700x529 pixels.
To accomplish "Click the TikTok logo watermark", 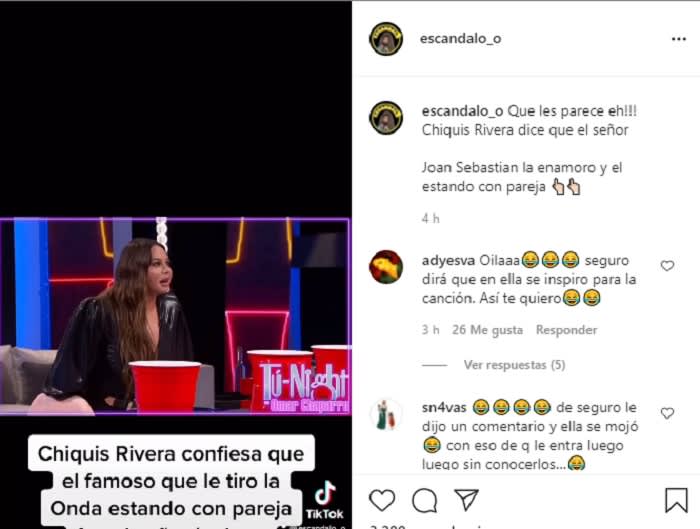I will click(x=325, y=500).
